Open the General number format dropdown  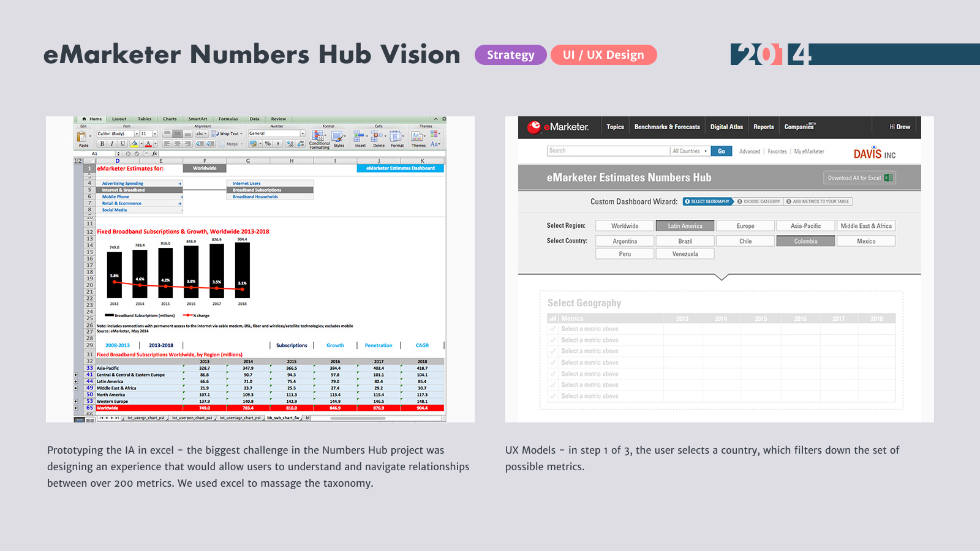[x=302, y=133]
